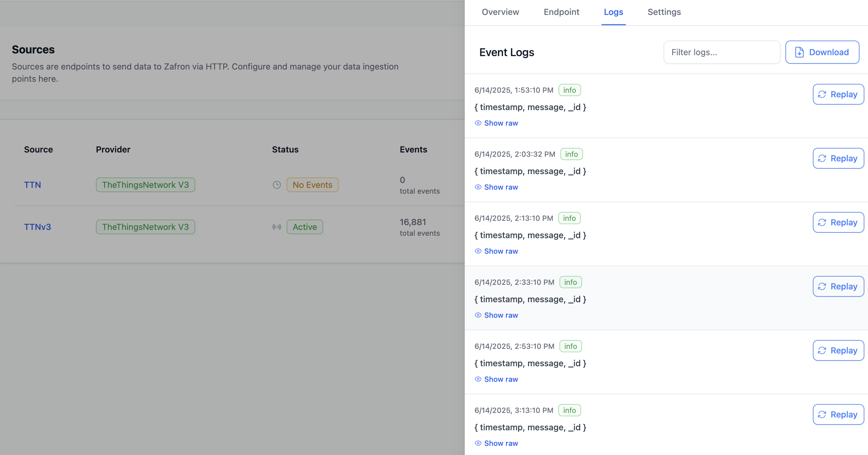Go to the Settings tab
Screen dimensions: 868x455
pos(664,12)
